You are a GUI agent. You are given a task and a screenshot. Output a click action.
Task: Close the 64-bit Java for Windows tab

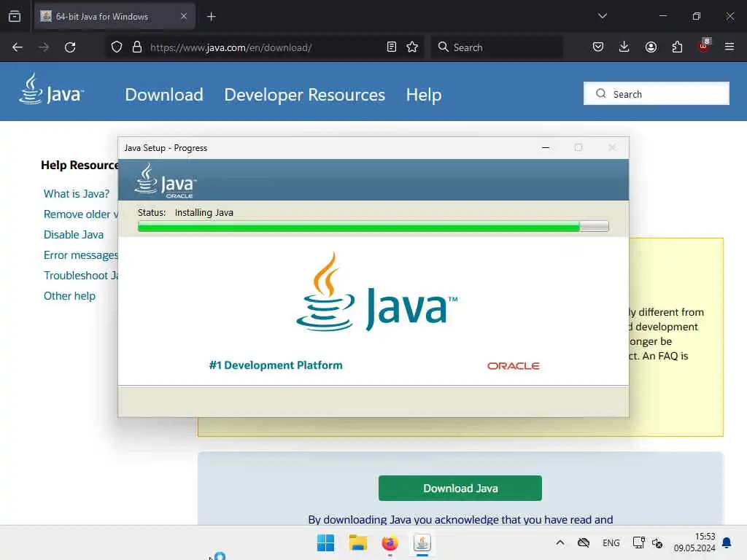[183, 16]
